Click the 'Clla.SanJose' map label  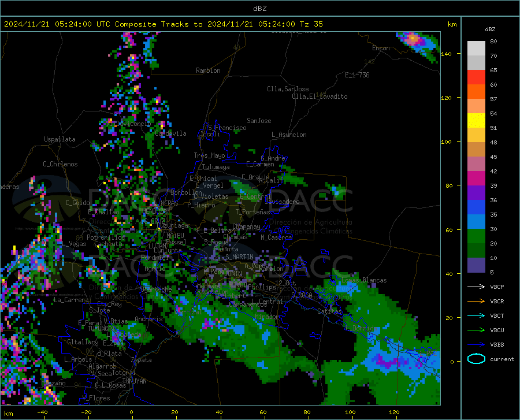click(288, 89)
